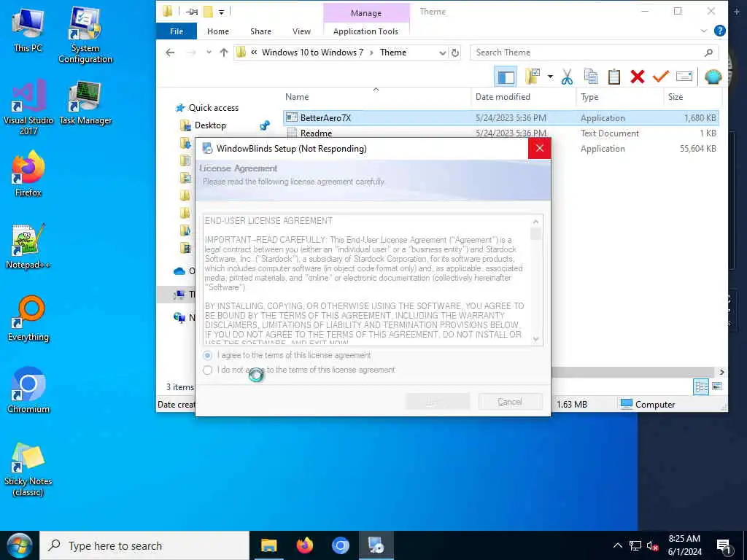
Task: Paste using the clipboard toolbar icon
Action: click(614, 77)
